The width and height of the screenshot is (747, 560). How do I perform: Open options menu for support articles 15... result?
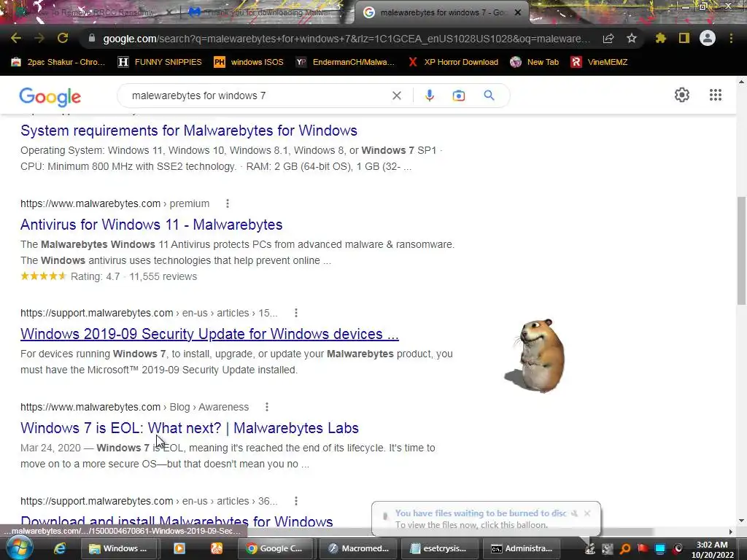pos(296,313)
